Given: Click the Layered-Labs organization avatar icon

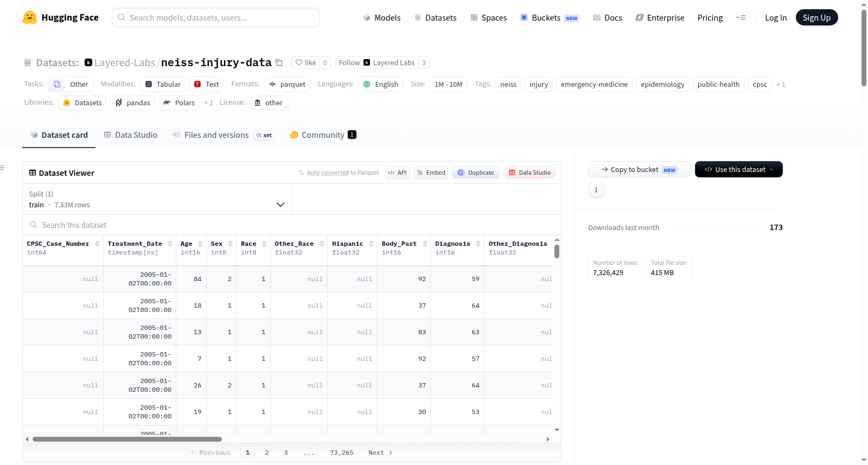Looking at the screenshot, I should [88, 62].
